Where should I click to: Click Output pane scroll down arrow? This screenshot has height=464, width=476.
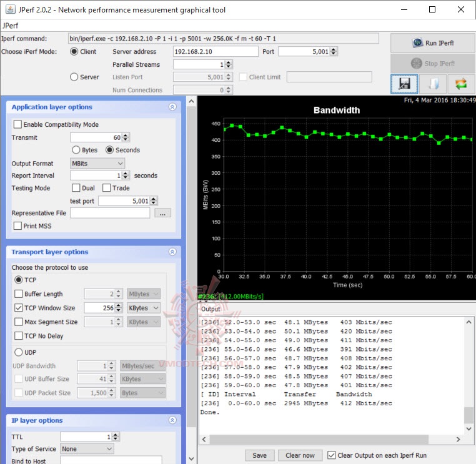469,429
